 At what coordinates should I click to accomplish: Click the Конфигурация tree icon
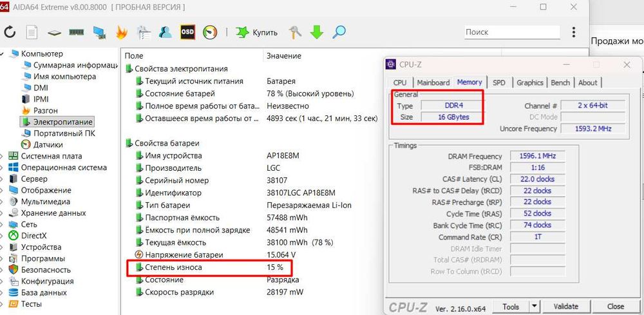[14, 282]
